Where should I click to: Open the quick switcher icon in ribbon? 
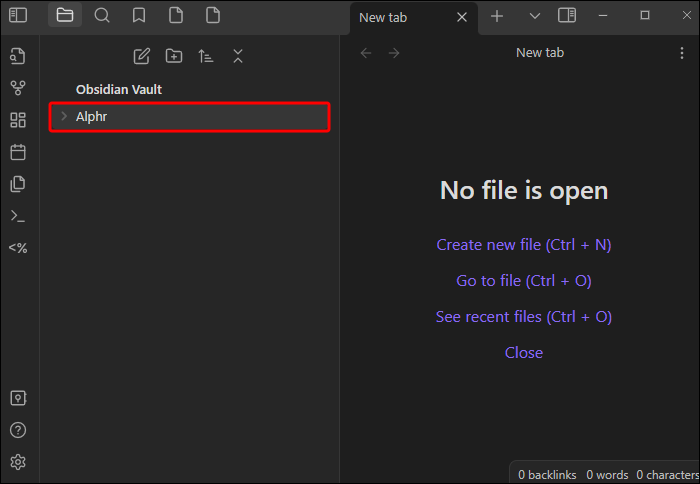point(18,56)
